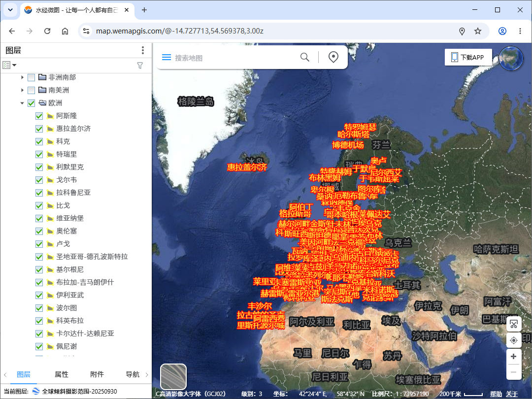This screenshot has height=399, width=532.
Task: Select the 卡尔达什-达赖尼亚 layer item
Action: (85, 333)
